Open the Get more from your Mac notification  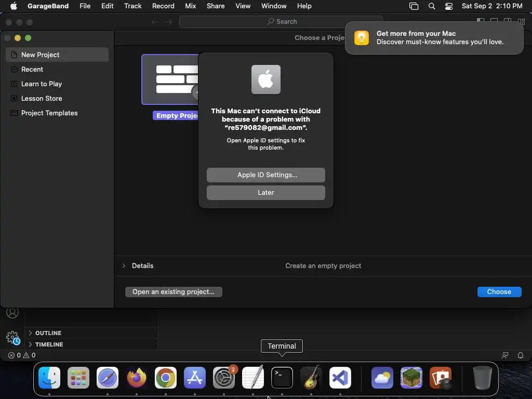click(x=434, y=37)
